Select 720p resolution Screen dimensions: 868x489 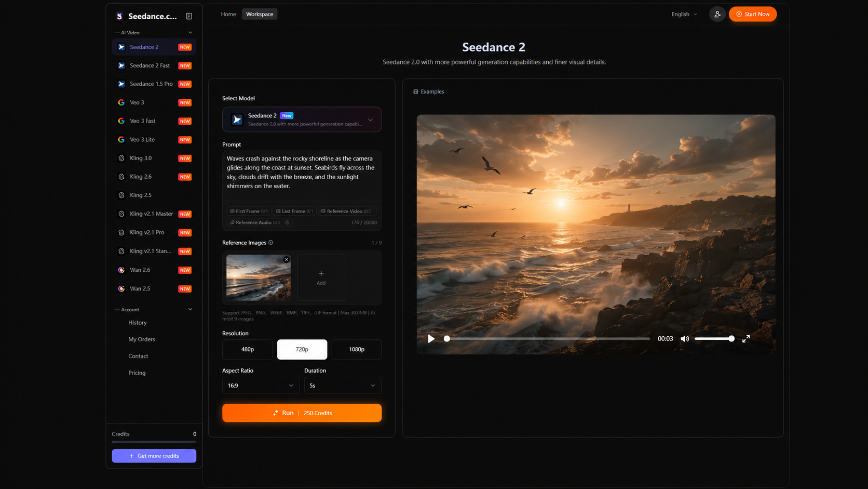(x=302, y=349)
